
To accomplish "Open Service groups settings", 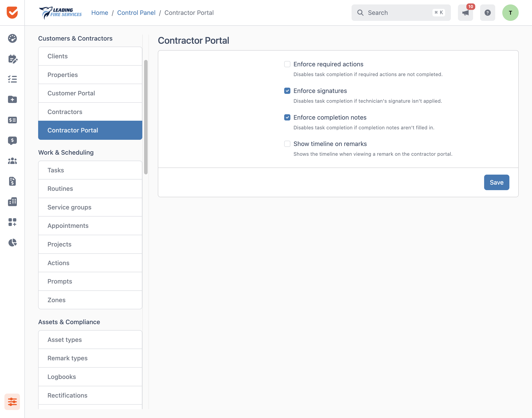I will 90,207.
